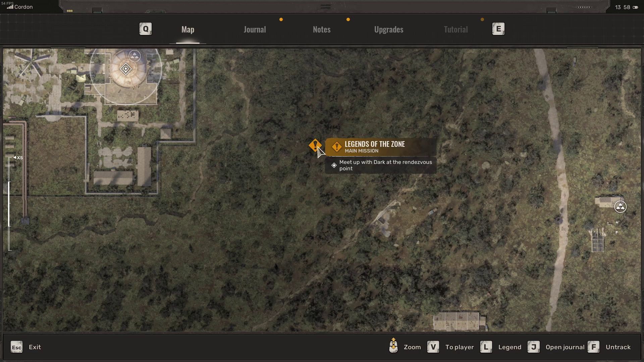This screenshot has height=362, width=644.
Task: Click Open journal button
Action: (565, 347)
